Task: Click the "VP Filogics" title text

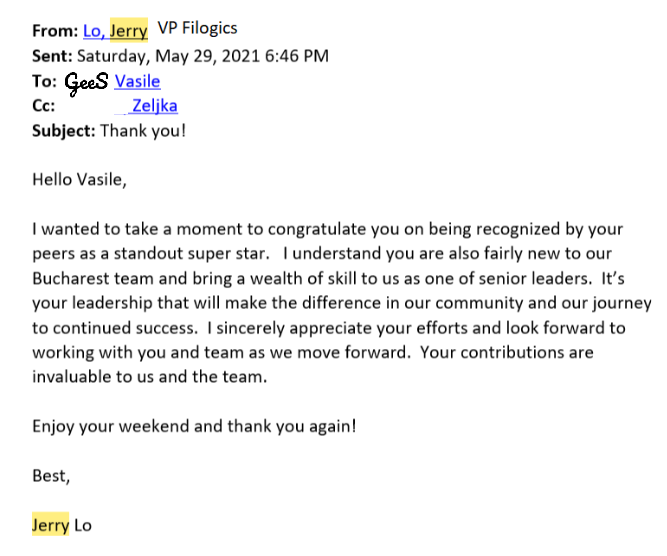Action: (197, 28)
